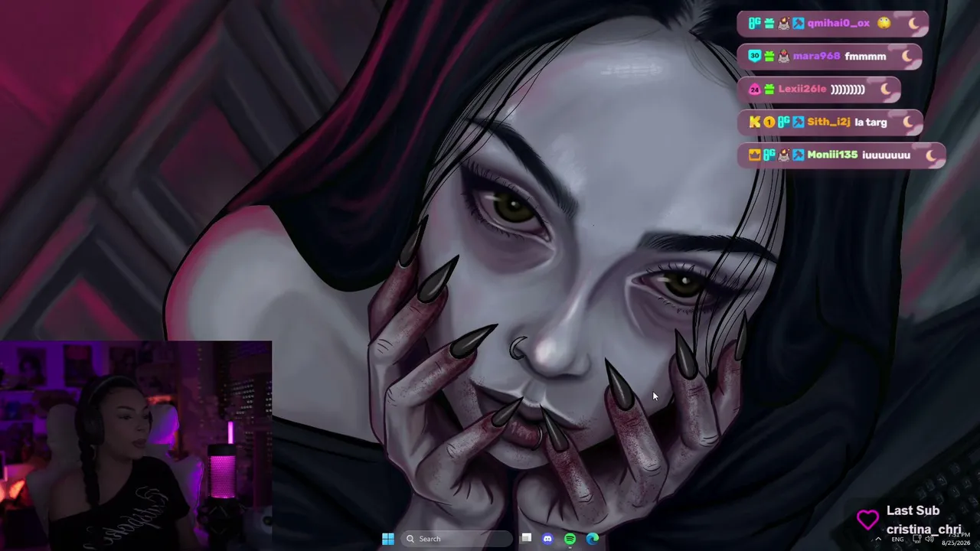
Task: Click the chat message 'iuuuuuuu'
Action: coord(886,155)
